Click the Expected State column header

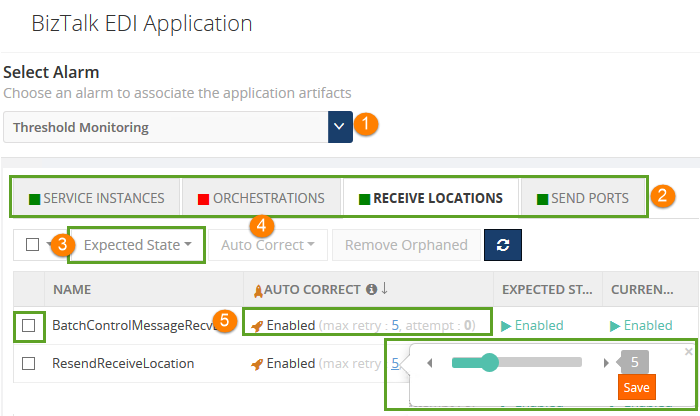click(547, 289)
